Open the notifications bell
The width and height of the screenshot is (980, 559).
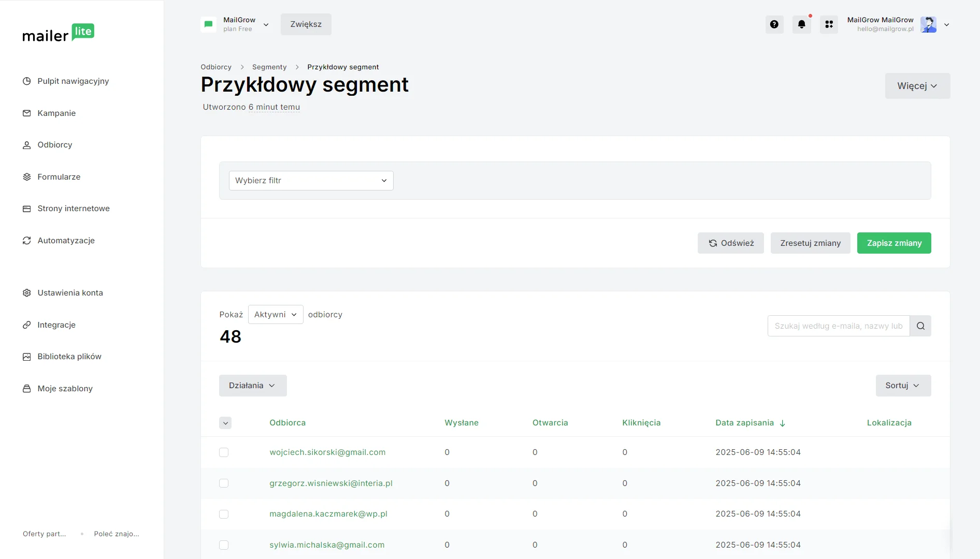point(801,24)
